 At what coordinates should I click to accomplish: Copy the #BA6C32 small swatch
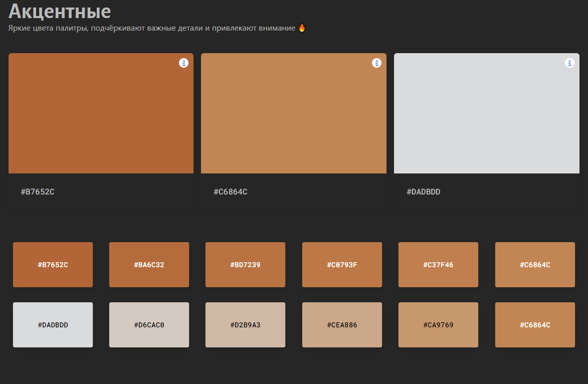149,265
